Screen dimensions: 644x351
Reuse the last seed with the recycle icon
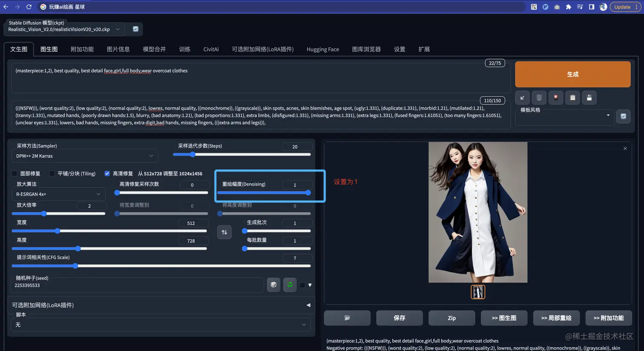pos(290,285)
